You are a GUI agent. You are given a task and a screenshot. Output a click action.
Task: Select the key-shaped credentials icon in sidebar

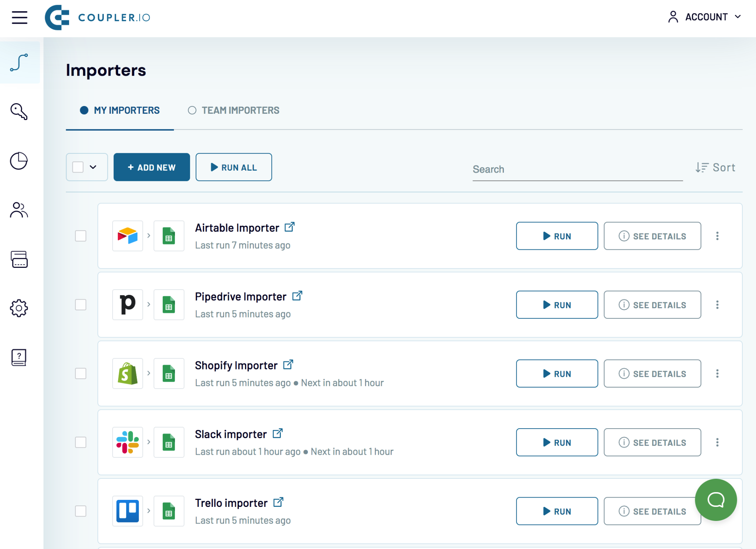tap(19, 112)
